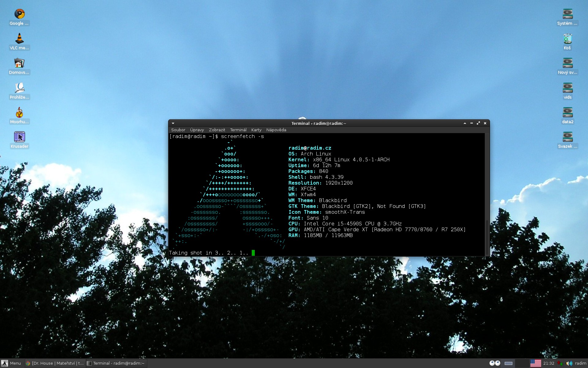Open the panel applications Menu button
588x368 pixels.
[11, 363]
